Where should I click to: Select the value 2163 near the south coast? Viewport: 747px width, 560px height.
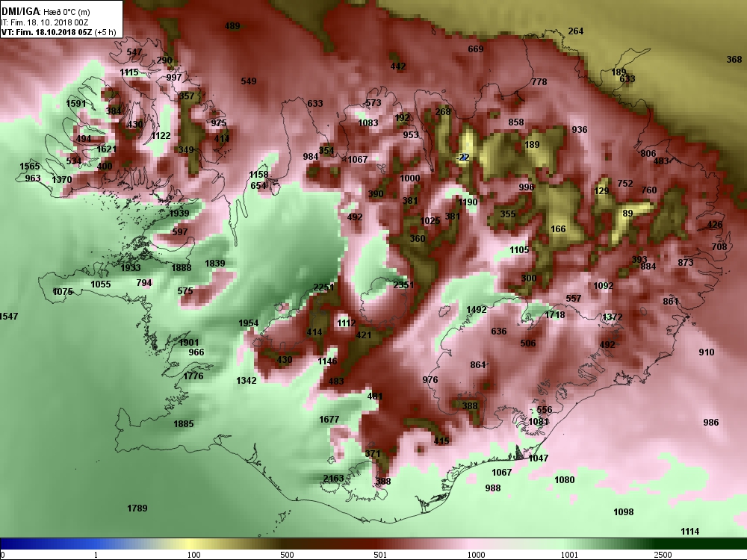pyautogui.click(x=333, y=479)
